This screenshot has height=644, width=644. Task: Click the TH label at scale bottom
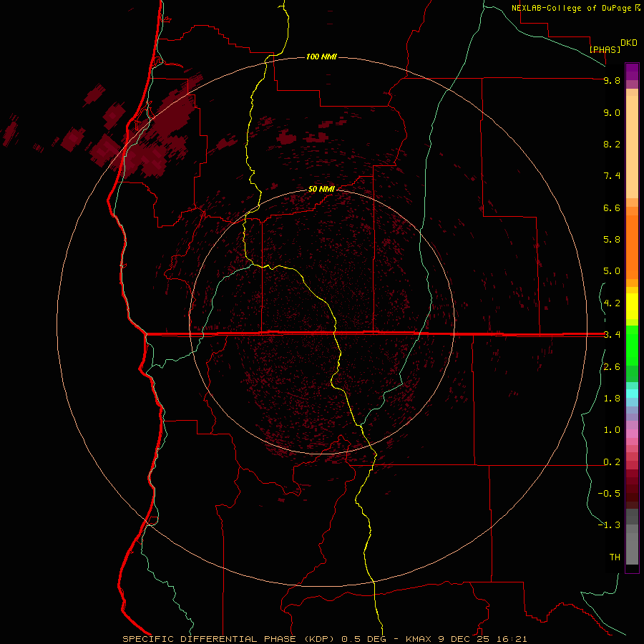(615, 557)
